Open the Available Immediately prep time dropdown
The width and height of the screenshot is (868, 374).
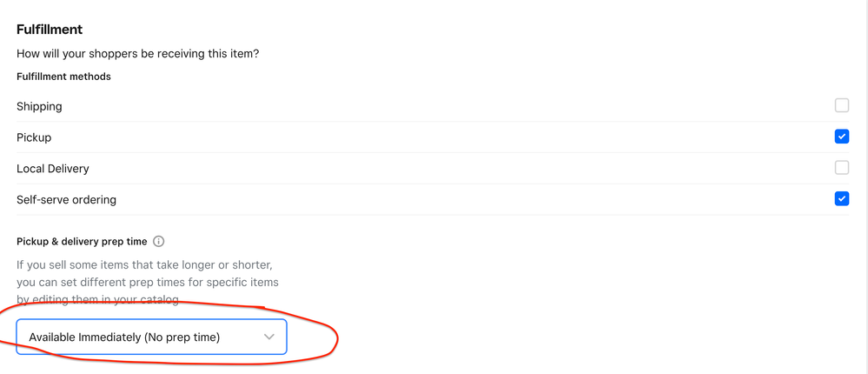point(151,337)
